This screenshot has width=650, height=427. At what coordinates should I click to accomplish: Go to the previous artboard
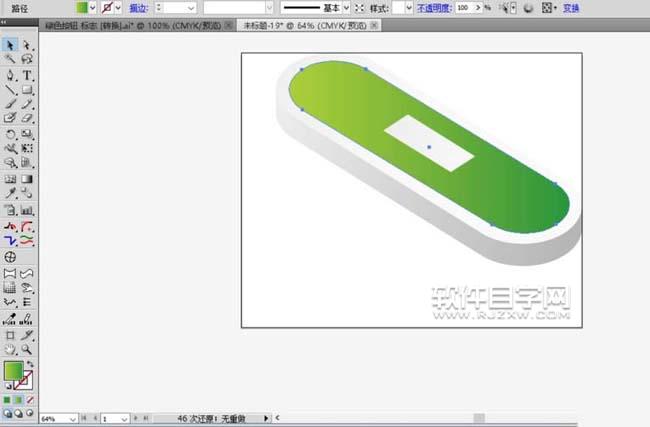[x=95, y=419]
